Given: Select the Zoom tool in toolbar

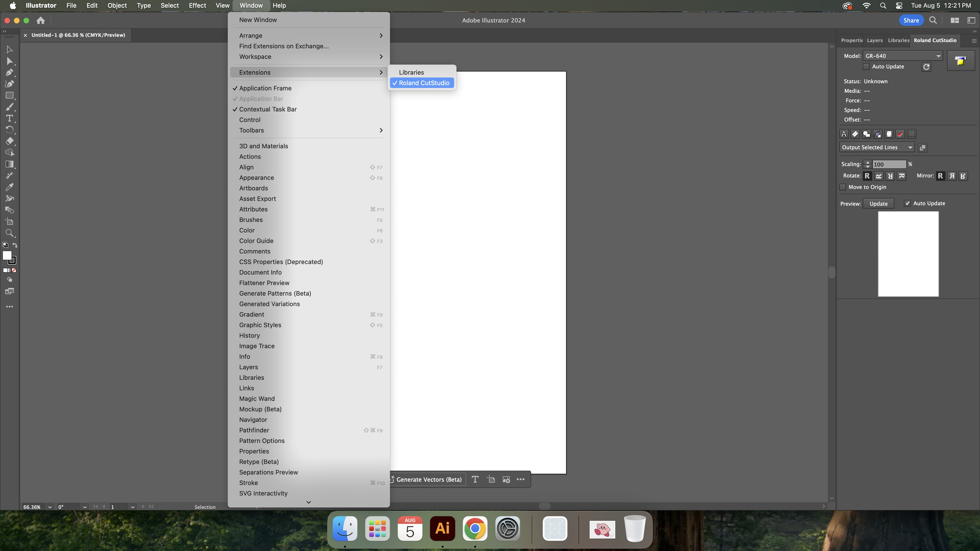Looking at the screenshot, I should click(10, 233).
